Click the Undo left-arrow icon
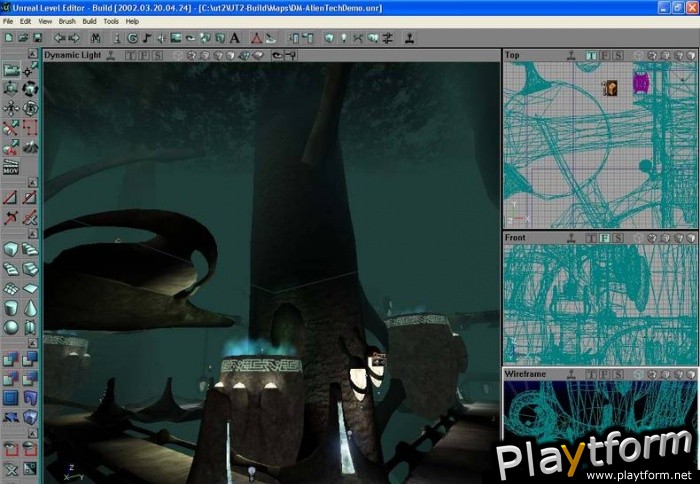Image resolution: width=700 pixels, height=484 pixels. pyautogui.click(x=58, y=38)
